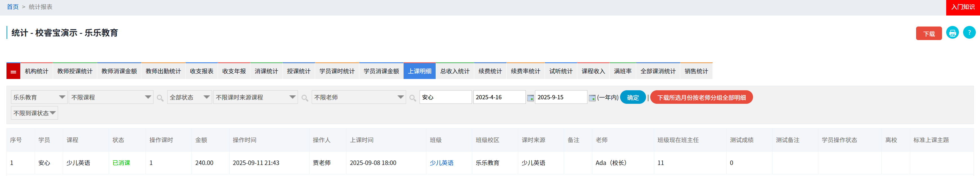The height and width of the screenshot is (176, 980).
Task: Switch to the 续费率统计 tab
Action: click(x=526, y=71)
